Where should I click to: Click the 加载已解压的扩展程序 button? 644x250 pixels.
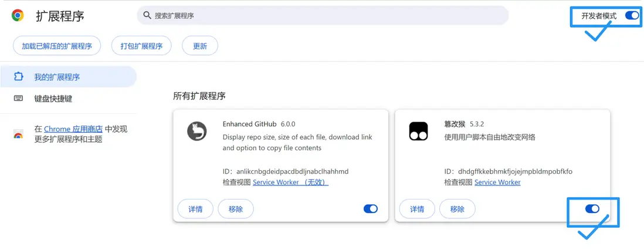click(57, 46)
